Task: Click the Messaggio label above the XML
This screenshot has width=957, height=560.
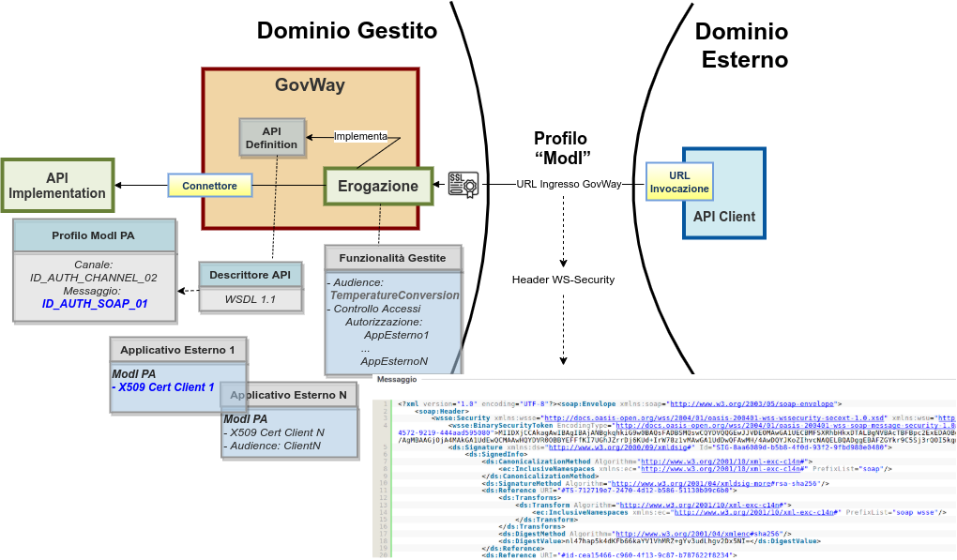Action: pyautogui.click(x=397, y=380)
